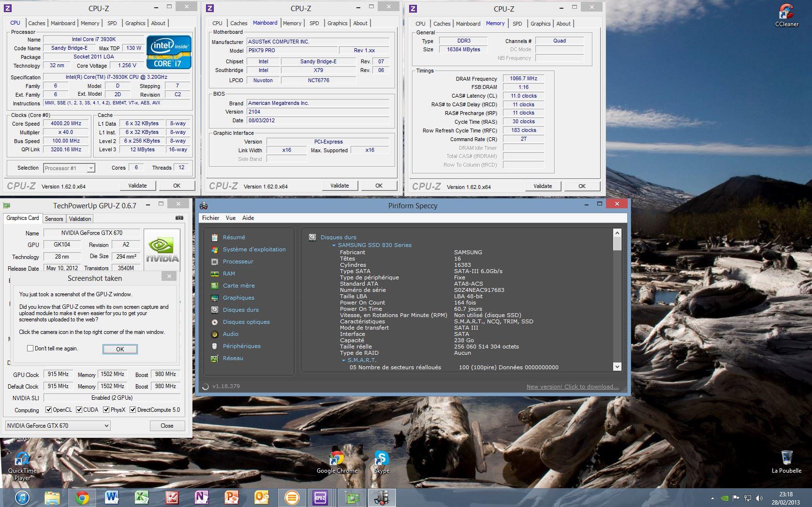
Task: Toggle the DirectCompute 5.0 checkbox
Action: tap(133, 410)
